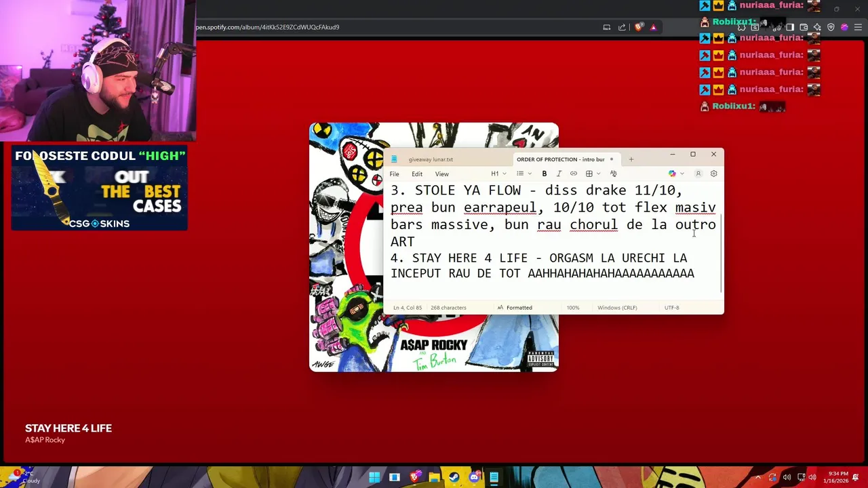868x488 pixels.
Task: Click the Ln 4, Col 85 status text
Action: [x=408, y=308]
